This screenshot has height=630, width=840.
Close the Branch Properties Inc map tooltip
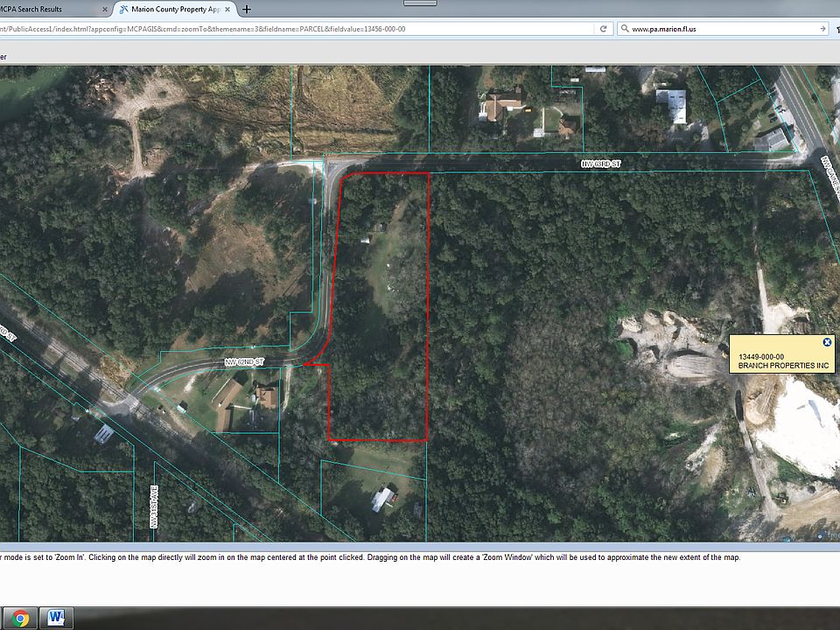[x=827, y=342]
